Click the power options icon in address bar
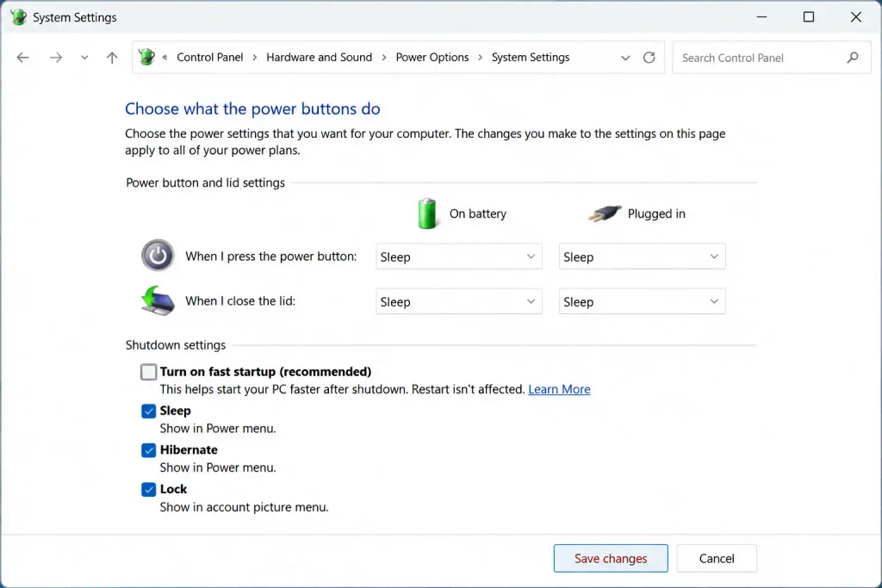This screenshot has height=588, width=882. (x=146, y=57)
